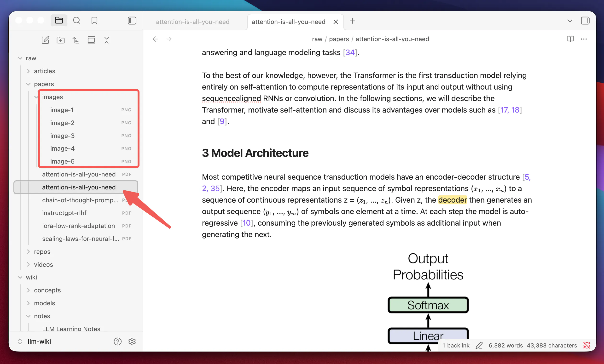The height and width of the screenshot is (364, 604).
Task: Toggle the right sidebar icon
Action: [585, 21]
